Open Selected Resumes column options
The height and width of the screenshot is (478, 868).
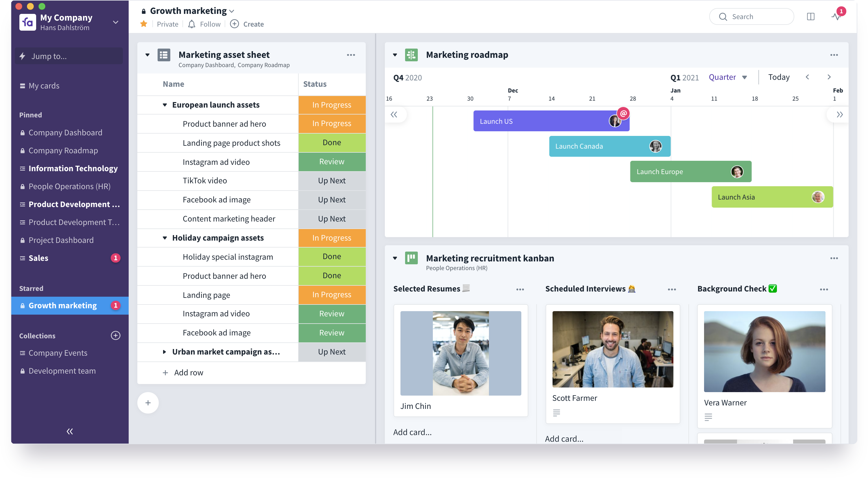[520, 289]
